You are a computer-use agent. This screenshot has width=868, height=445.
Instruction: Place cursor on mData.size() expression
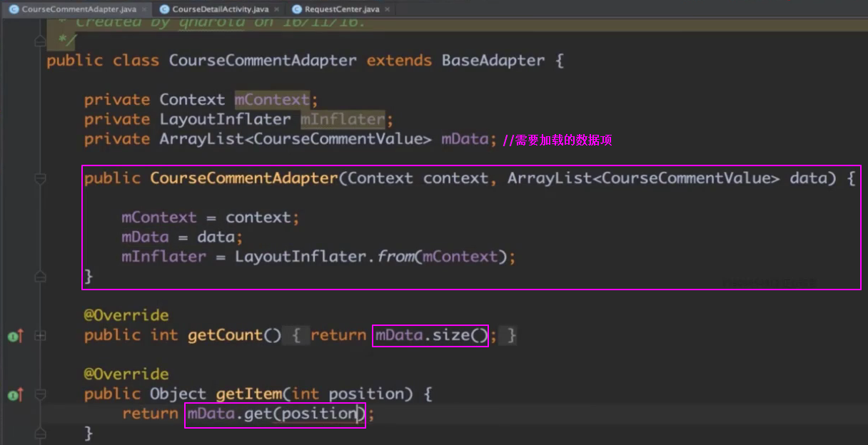pyautogui.click(x=430, y=335)
